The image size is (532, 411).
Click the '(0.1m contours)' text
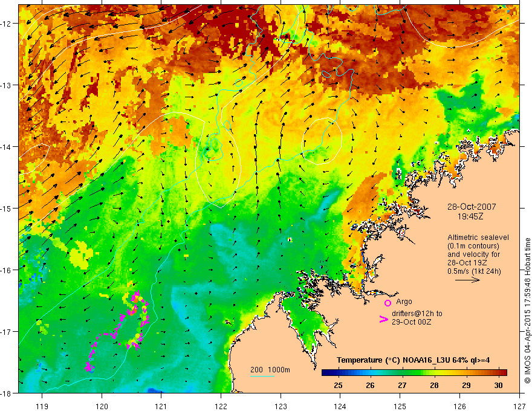473,246
